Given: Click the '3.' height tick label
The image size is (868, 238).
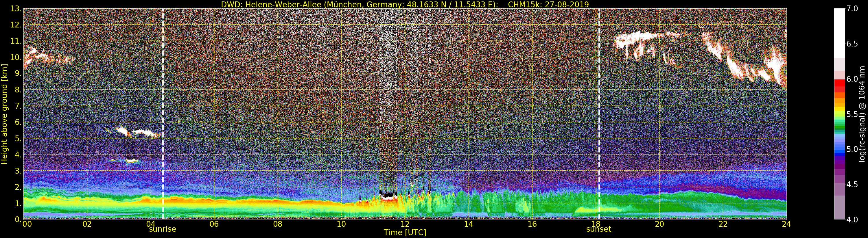Looking at the screenshot, I should click(18, 171).
